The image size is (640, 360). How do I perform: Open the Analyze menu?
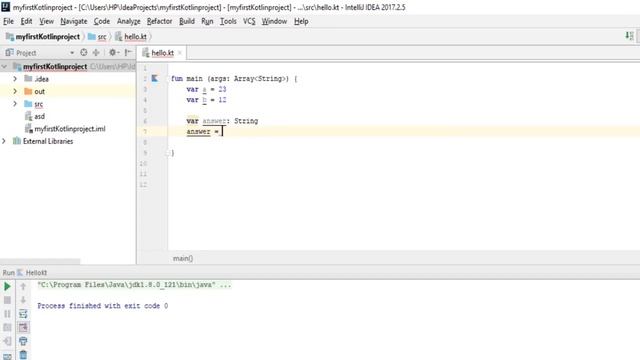click(129, 21)
